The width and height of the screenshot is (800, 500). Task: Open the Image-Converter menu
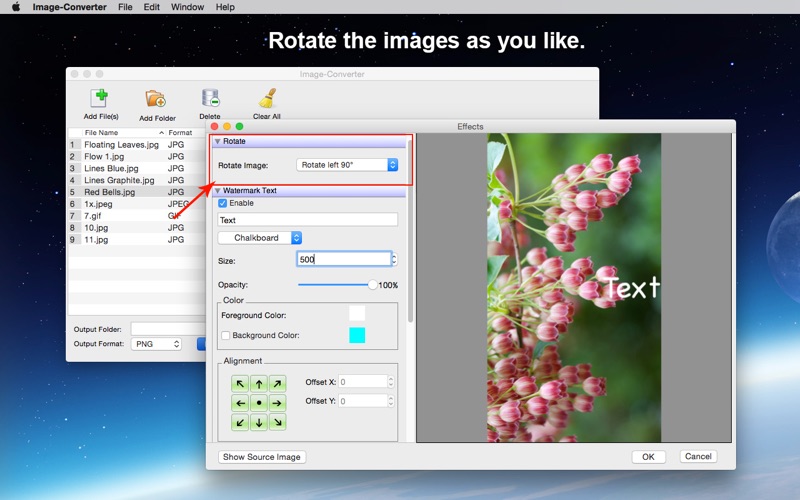click(69, 7)
